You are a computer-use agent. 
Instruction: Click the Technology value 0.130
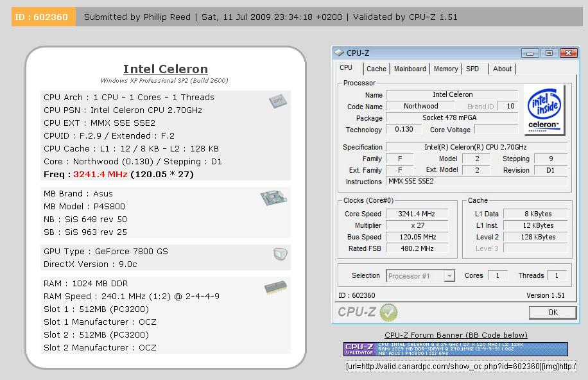click(404, 130)
